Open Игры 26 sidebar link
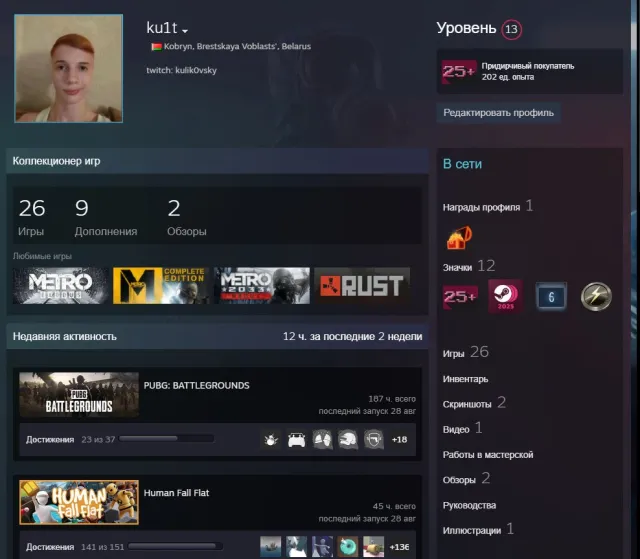Image resolution: width=640 pixels, height=559 pixels. (466, 352)
